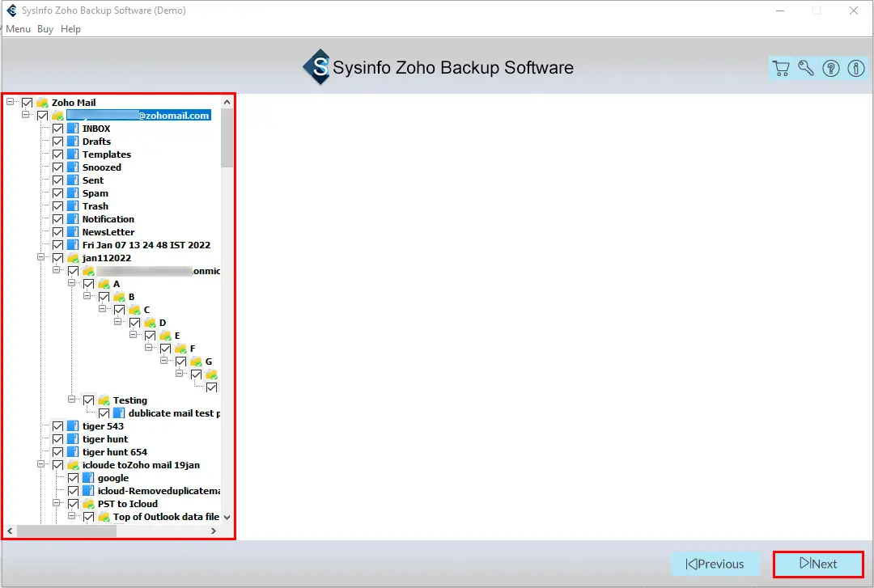The image size is (874, 588).
Task: Click the tiger 543 folder icon
Action: point(73,425)
